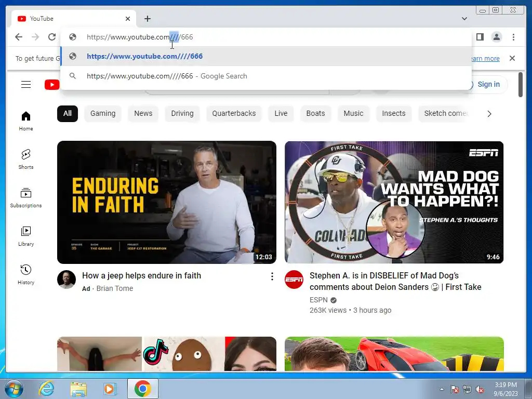Select the Music filter chip
The height and width of the screenshot is (399, 532).
(353, 113)
